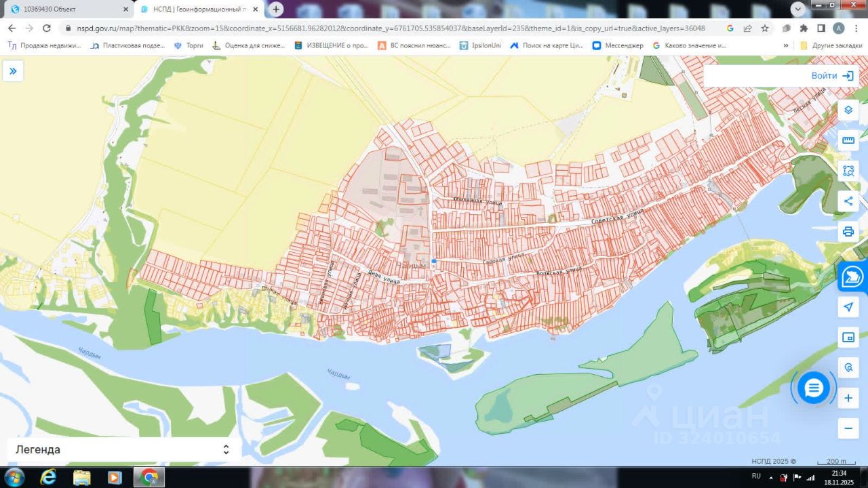Open the Торги bookmark

coord(189,45)
